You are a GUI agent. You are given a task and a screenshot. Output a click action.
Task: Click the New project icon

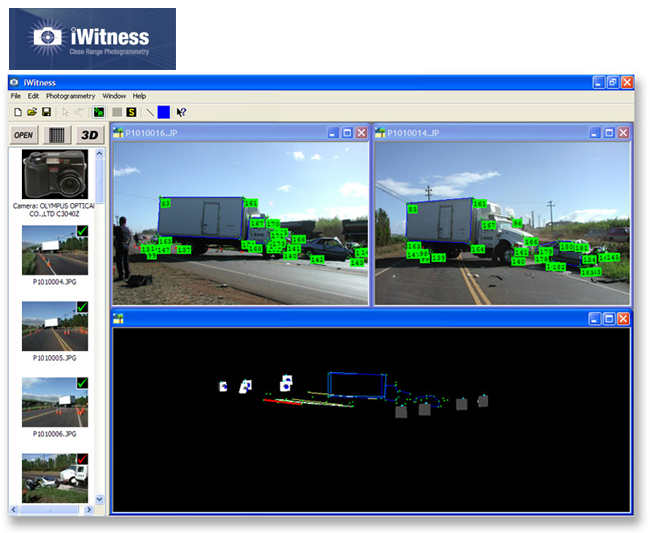[18, 112]
